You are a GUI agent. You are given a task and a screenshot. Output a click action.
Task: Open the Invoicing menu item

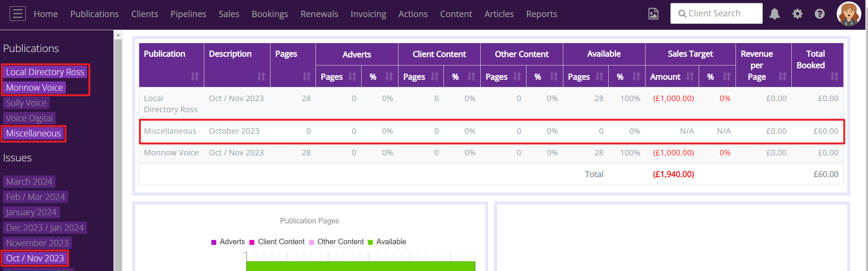point(368,14)
